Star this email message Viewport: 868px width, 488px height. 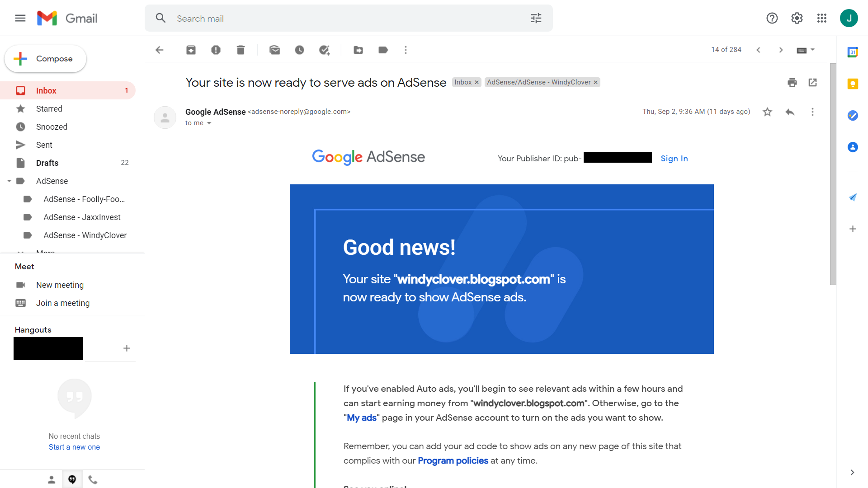[x=768, y=112]
